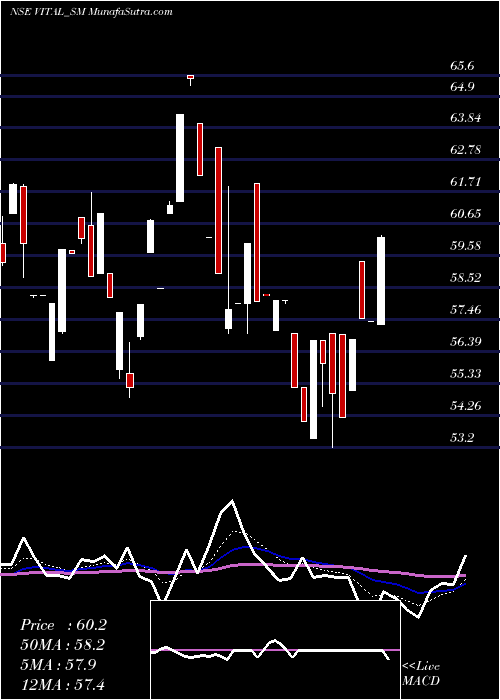Select the 64.9 price level label
The image size is (500, 700).
pyautogui.click(x=462, y=86)
